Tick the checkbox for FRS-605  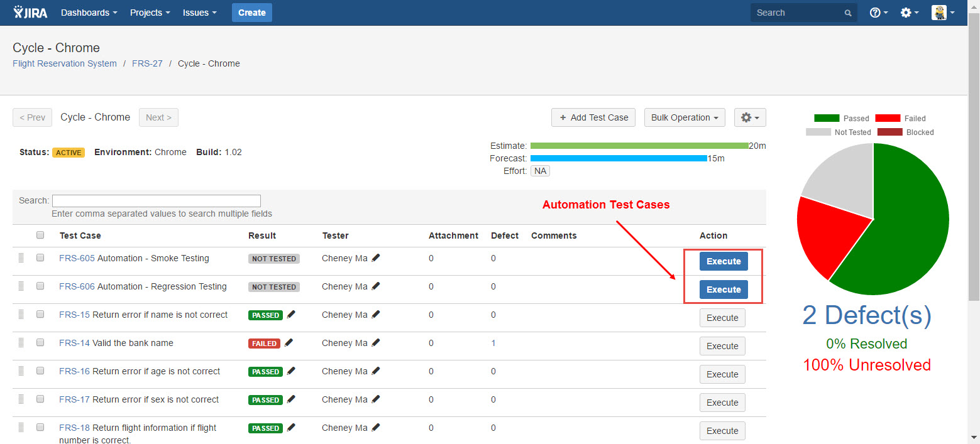(x=40, y=257)
